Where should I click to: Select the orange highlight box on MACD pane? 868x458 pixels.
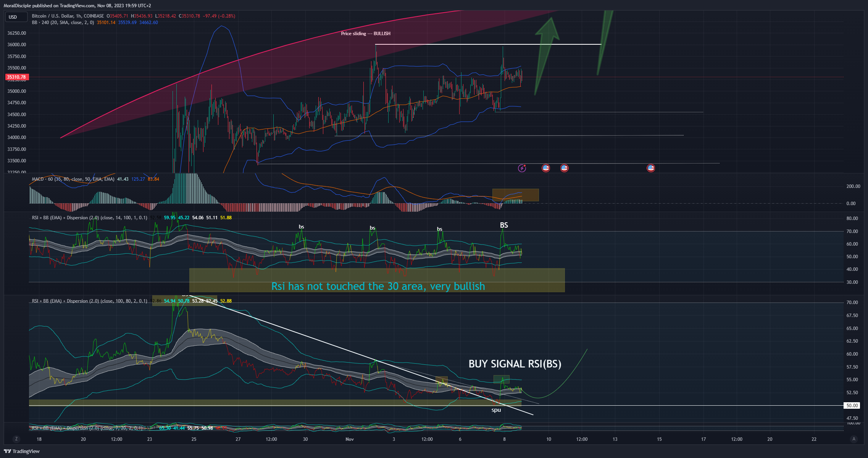click(x=515, y=195)
